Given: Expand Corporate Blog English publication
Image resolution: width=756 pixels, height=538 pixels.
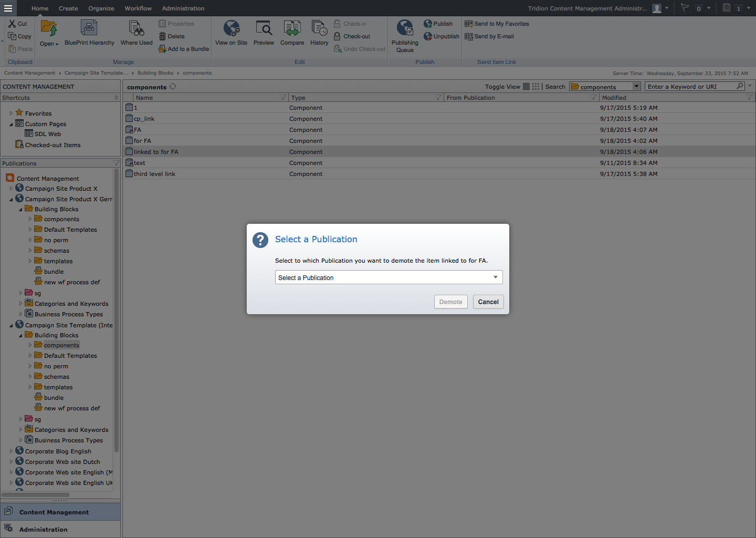Looking at the screenshot, I should tap(11, 451).
